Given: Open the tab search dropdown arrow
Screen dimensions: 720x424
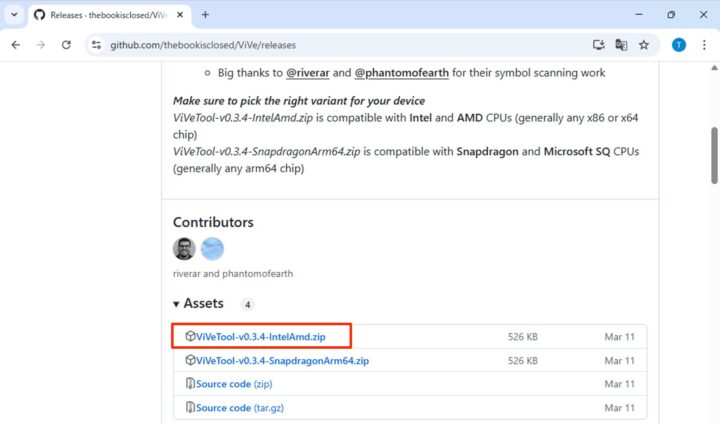Looking at the screenshot, I should point(14,15).
